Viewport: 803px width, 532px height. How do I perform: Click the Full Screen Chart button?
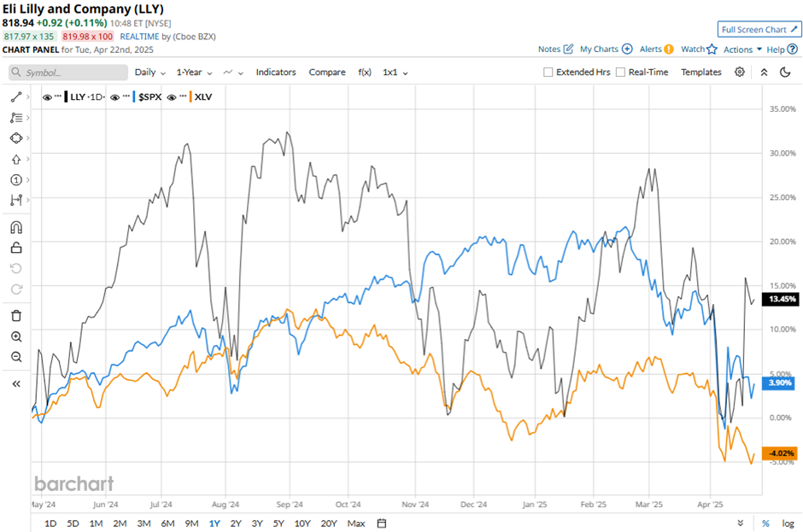tap(759, 30)
